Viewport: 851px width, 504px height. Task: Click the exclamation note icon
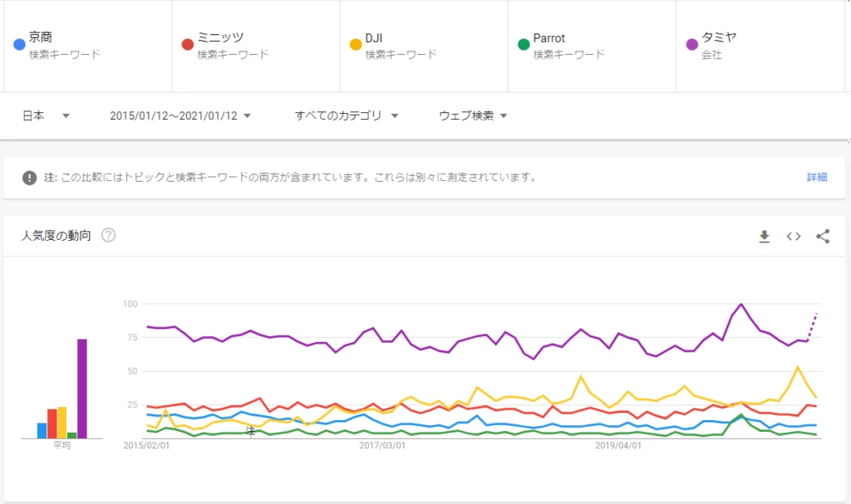pos(29,178)
